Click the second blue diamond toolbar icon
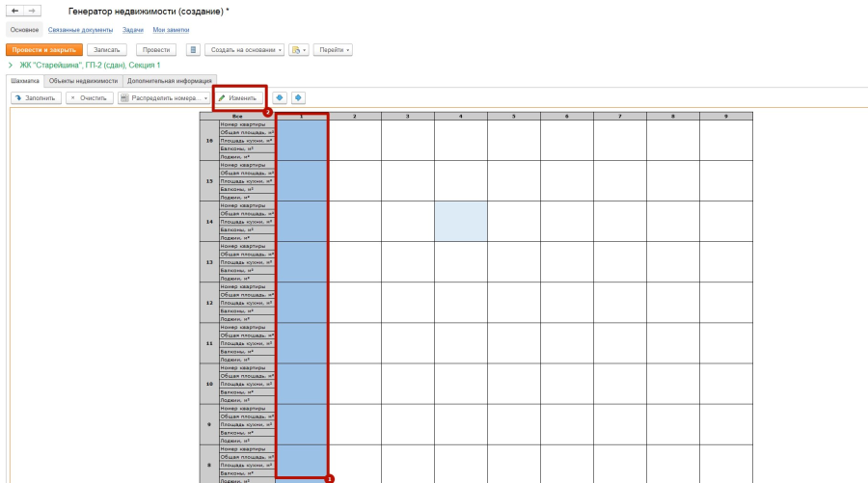 (298, 97)
